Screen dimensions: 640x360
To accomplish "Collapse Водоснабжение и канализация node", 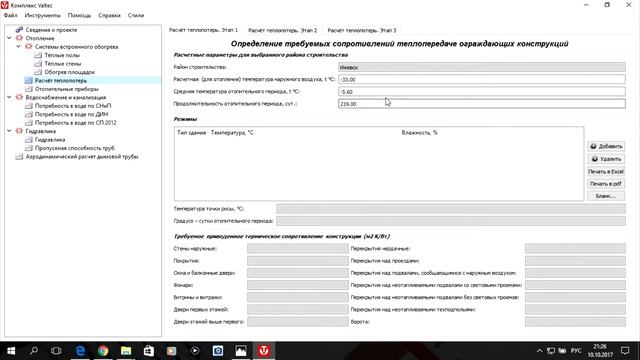I will click(9, 97).
